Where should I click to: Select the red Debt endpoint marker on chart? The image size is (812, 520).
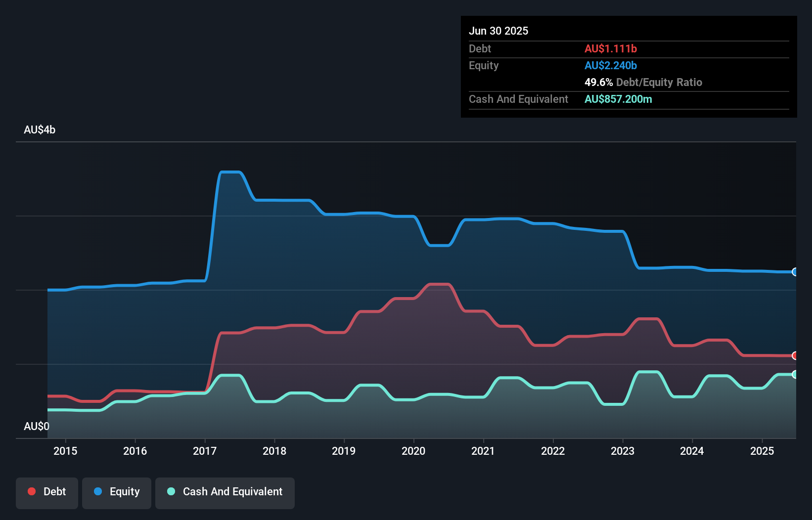[795, 355]
